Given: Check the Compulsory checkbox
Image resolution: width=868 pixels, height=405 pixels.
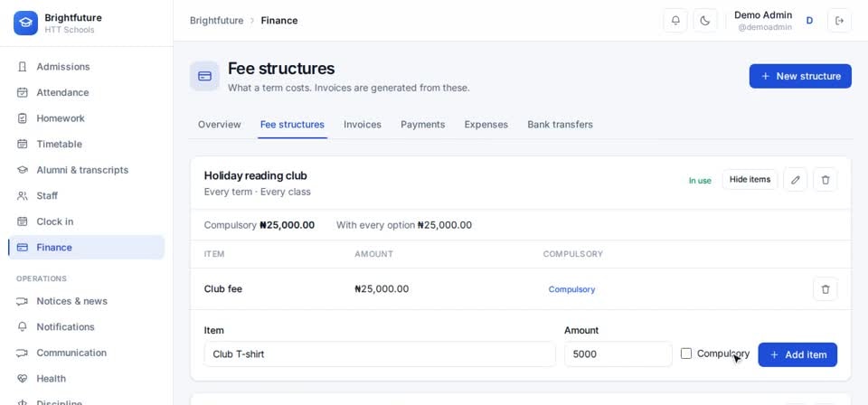Looking at the screenshot, I should pos(686,353).
